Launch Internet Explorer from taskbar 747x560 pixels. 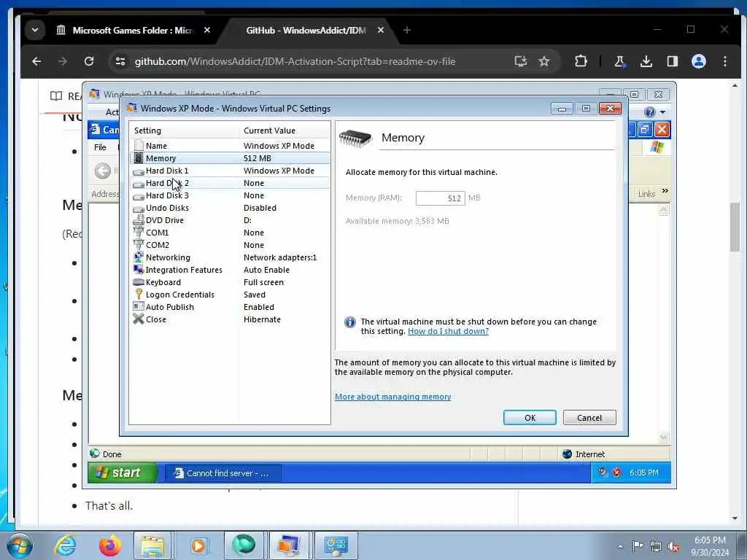point(65,545)
